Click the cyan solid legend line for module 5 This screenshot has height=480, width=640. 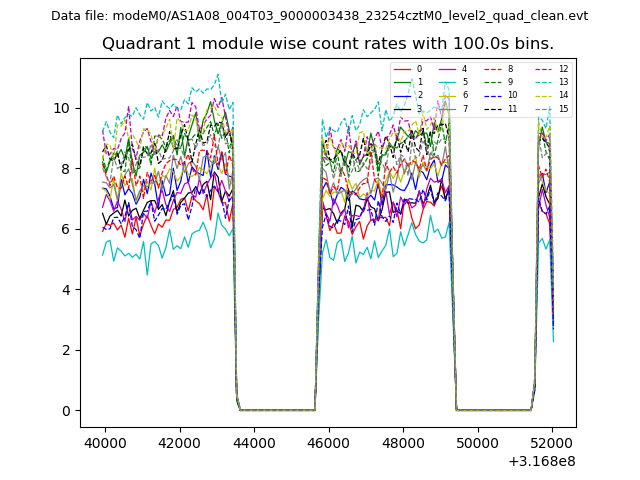pos(446,82)
